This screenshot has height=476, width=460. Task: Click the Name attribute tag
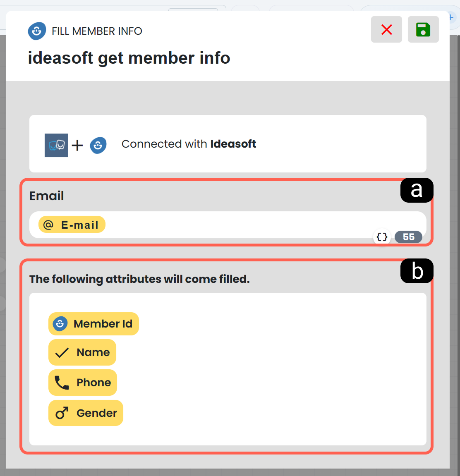point(82,352)
